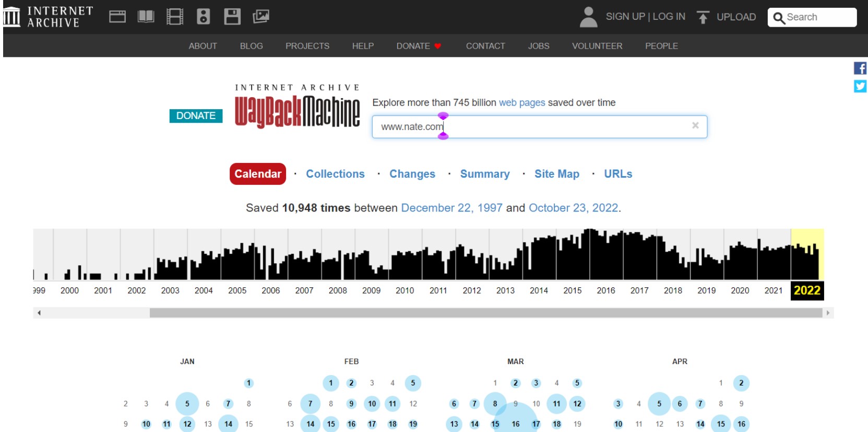Follow the 'web pages' link
Viewport: 868px width, 432px height.
522,102
